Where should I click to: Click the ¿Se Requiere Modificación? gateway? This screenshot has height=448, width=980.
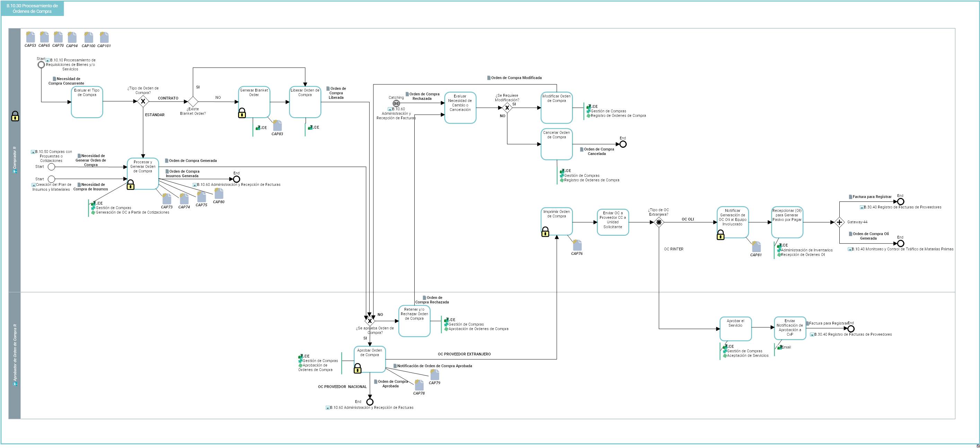click(x=507, y=108)
